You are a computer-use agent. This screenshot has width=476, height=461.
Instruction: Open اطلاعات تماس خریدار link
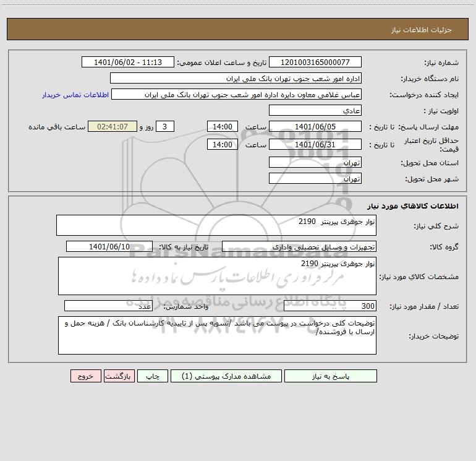point(75,95)
